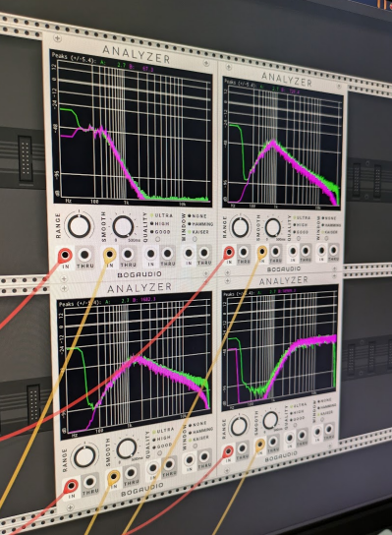
Task: Cycle QUALITY selector button on upper-left Analyzer
Action: click(x=157, y=240)
